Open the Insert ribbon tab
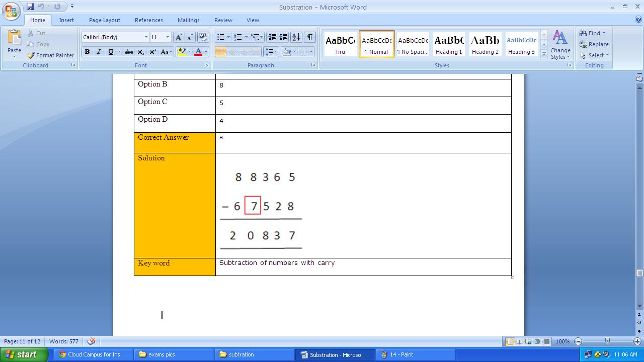The image size is (644, 362). (x=66, y=20)
